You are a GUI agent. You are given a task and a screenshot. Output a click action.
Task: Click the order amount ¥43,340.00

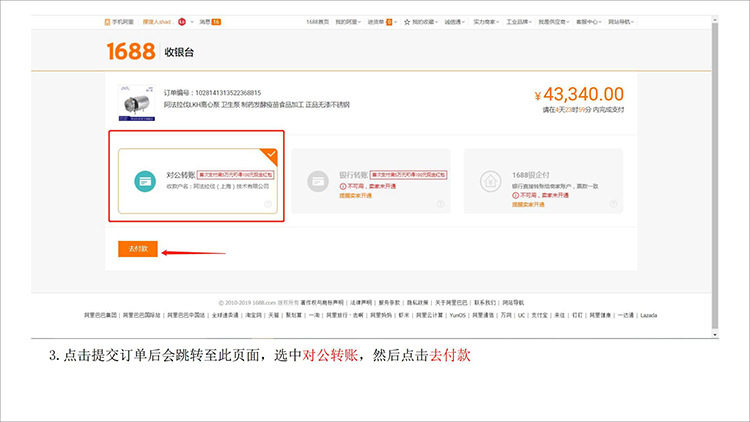pyautogui.click(x=579, y=94)
